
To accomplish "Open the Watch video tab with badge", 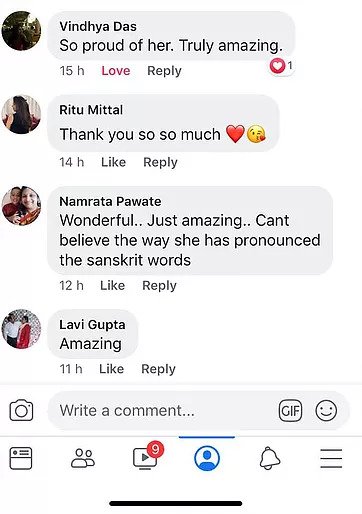I will pos(148,456).
